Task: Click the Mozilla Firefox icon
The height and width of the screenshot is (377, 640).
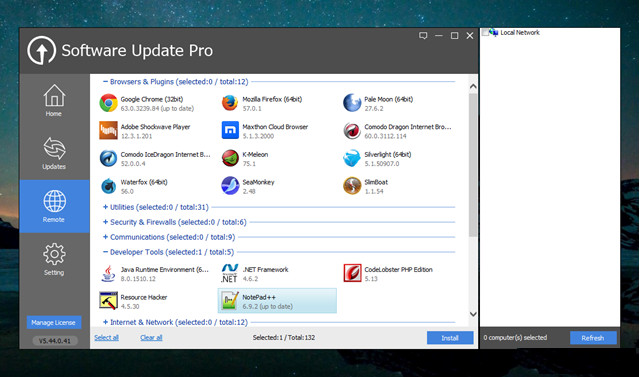Action: [230, 103]
